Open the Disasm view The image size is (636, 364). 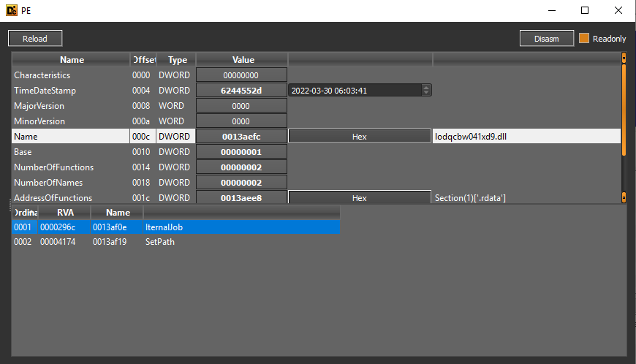[x=546, y=39]
